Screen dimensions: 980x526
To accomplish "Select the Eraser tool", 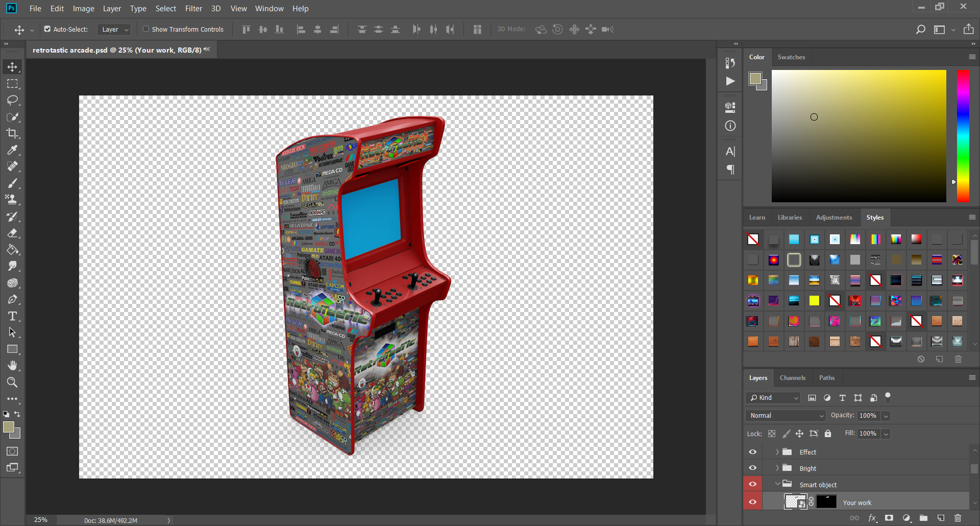I will [x=12, y=233].
